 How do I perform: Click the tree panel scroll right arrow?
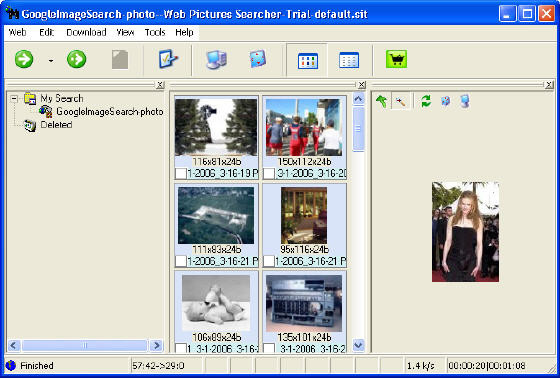click(x=156, y=345)
